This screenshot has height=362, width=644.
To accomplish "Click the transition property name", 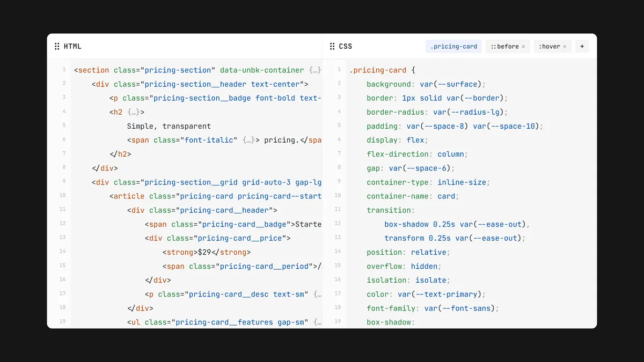I will 389,210.
